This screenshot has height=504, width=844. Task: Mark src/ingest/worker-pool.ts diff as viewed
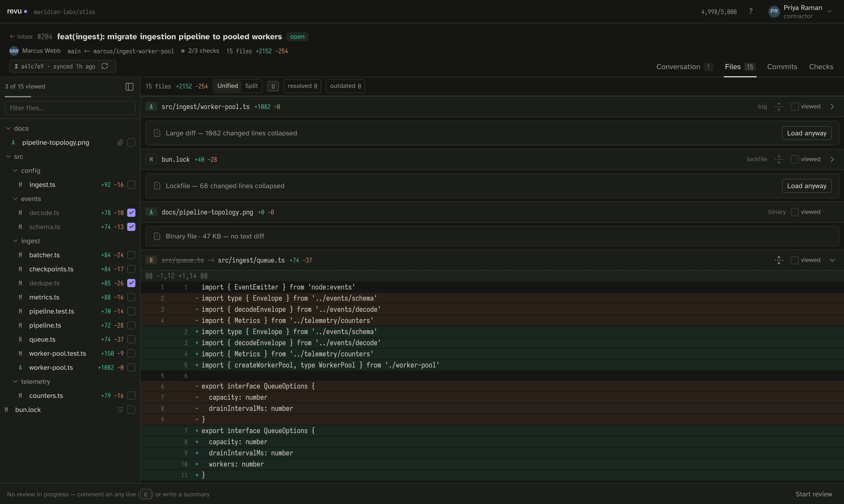[x=795, y=107]
